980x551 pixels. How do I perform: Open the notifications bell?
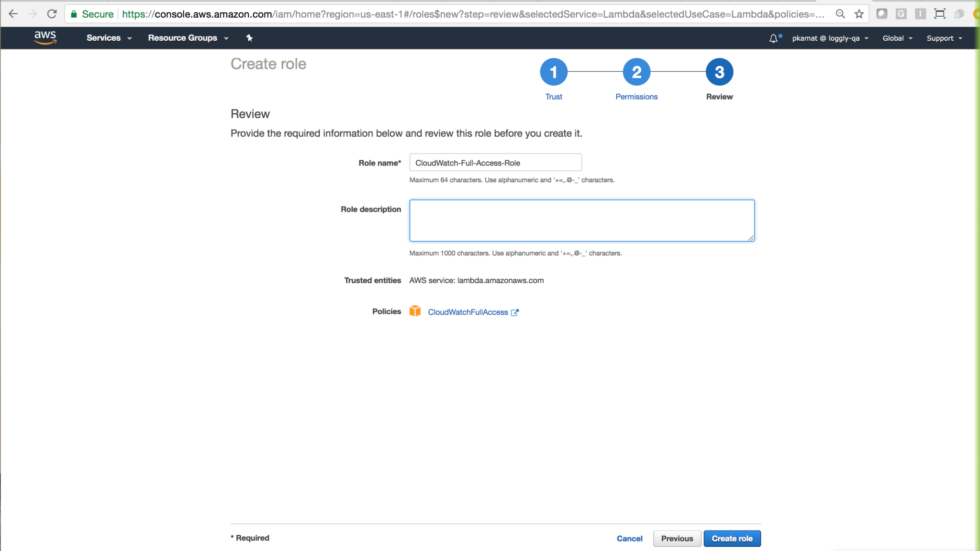coord(773,38)
